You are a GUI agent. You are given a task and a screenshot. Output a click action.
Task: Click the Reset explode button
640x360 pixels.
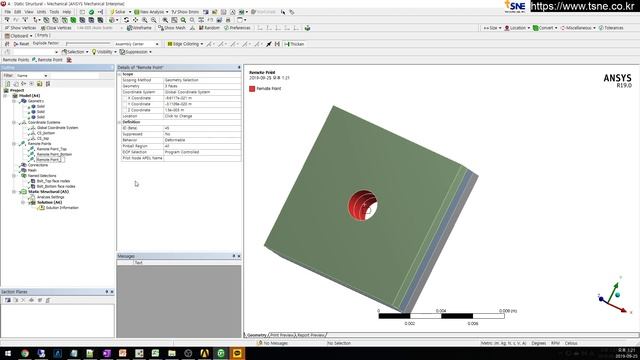[x=21, y=44]
